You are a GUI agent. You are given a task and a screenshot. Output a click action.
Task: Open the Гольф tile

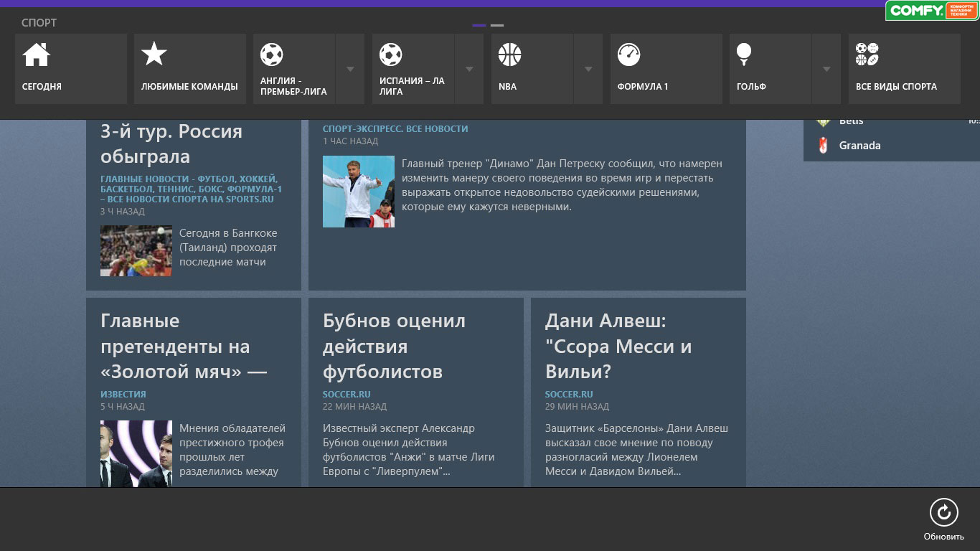pyautogui.click(x=771, y=69)
